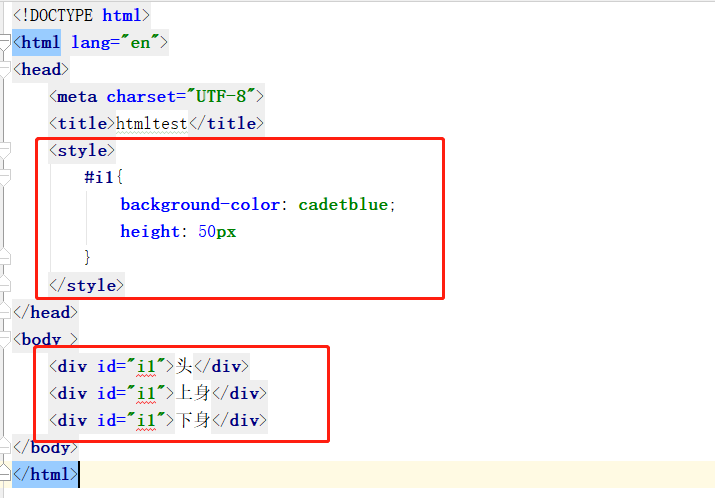This screenshot has height=498, width=715.
Task: Click fold end marker beside closing brace
Action: [5, 258]
